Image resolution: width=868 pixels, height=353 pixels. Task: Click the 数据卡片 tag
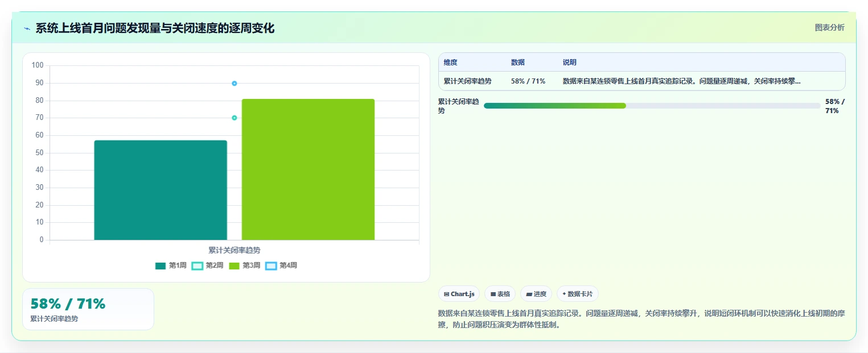[578, 294]
